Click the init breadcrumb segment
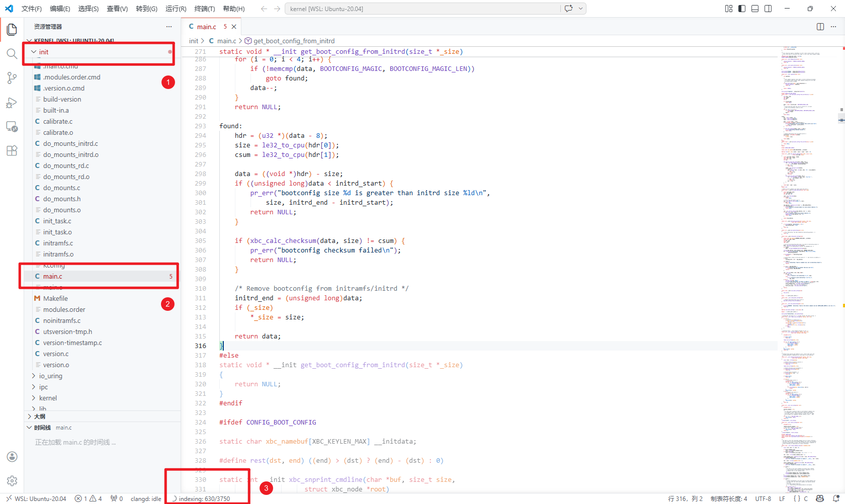845x504 pixels. (194, 41)
